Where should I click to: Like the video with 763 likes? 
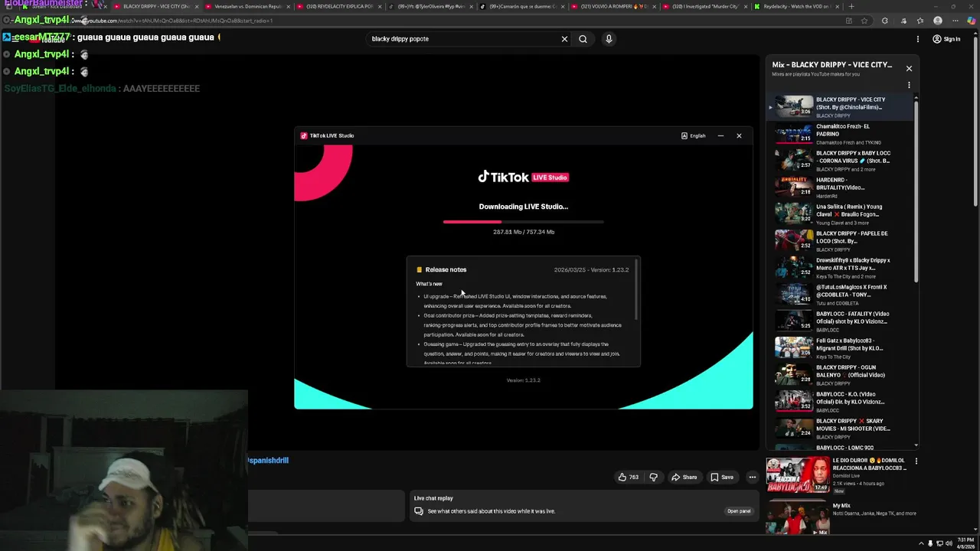[x=629, y=477]
